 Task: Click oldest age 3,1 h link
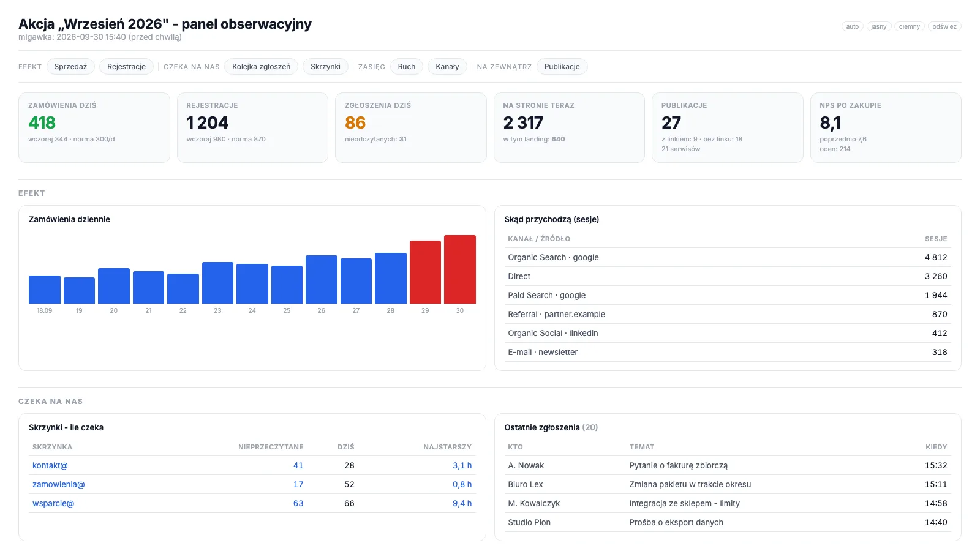coord(462,465)
